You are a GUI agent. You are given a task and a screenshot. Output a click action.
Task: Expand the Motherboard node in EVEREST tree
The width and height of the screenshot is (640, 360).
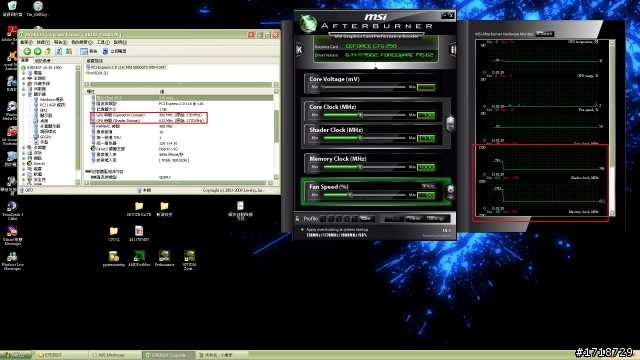pos(24,78)
